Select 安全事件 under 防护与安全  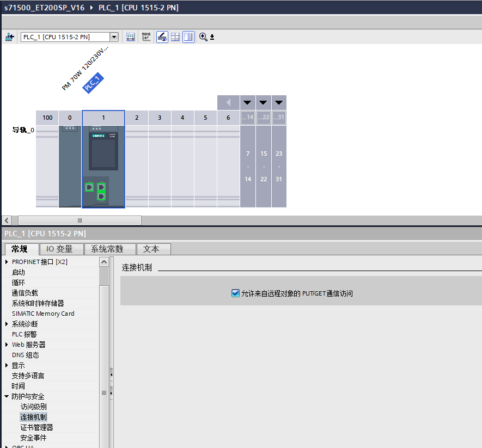pyautogui.click(x=34, y=438)
